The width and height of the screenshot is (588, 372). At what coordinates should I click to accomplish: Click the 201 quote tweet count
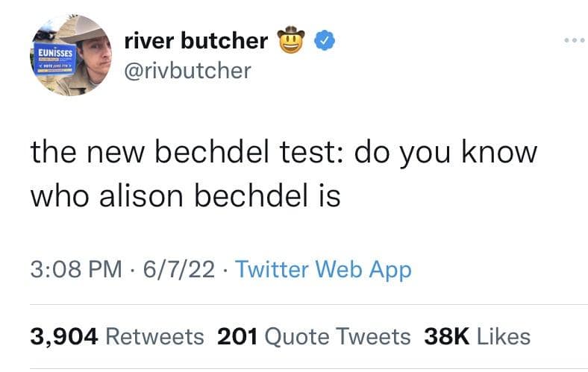click(x=237, y=336)
